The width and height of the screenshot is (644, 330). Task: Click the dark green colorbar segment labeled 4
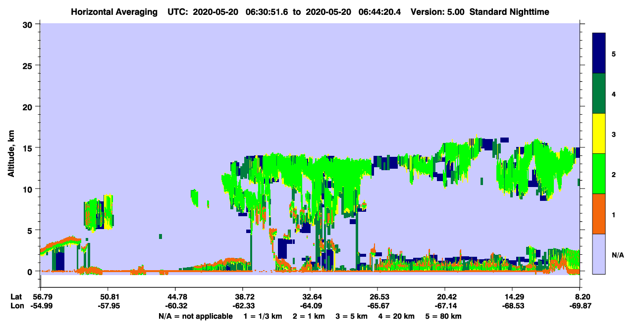point(599,94)
